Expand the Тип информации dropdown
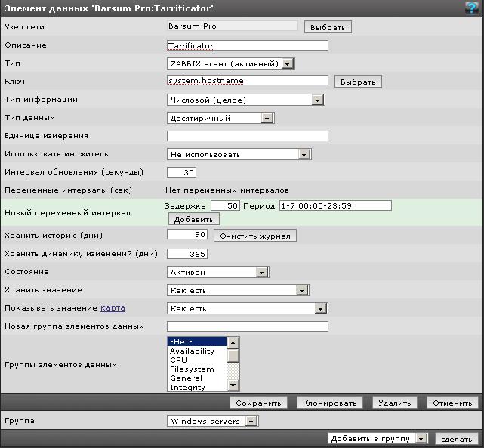The width and height of the screenshot is (484, 448). point(245,100)
